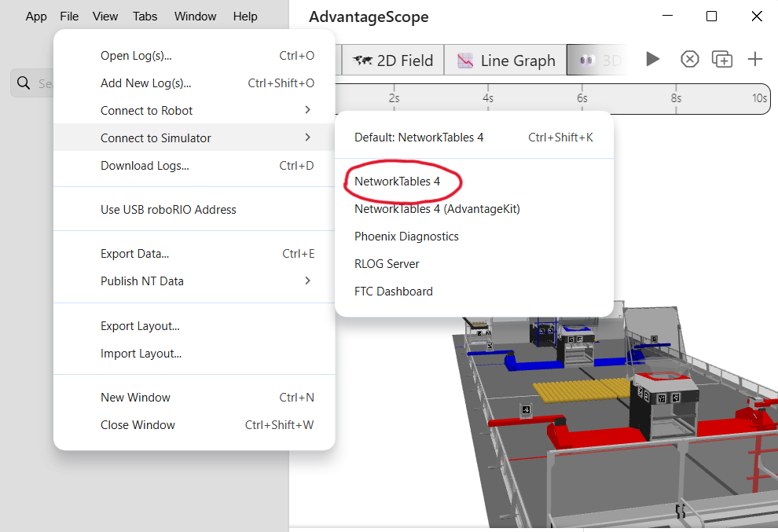Screen dimensions: 778x532
Task: Switch to the Line Graph tab
Action: click(505, 61)
